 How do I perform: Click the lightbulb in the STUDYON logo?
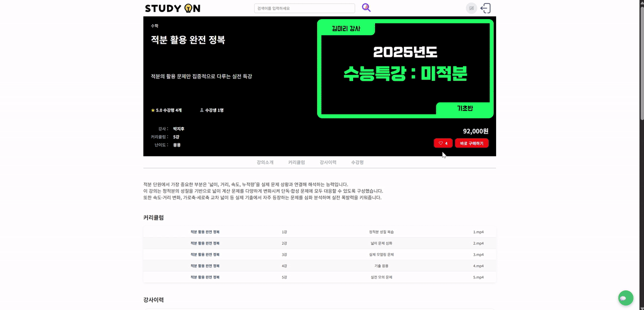[x=189, y=8]
